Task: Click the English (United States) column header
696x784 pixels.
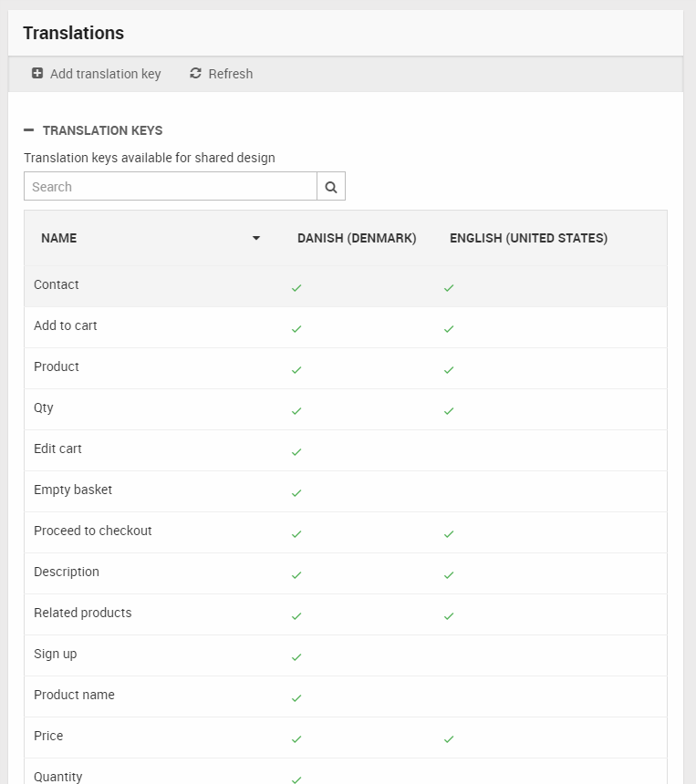Action: 528,238
